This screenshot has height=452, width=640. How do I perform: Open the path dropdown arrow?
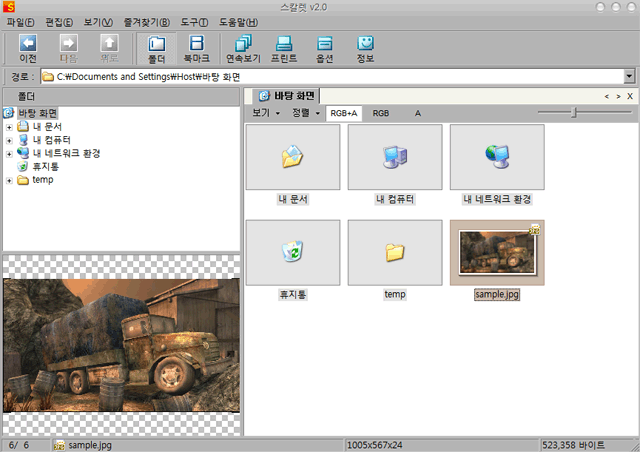click(629, 76)
